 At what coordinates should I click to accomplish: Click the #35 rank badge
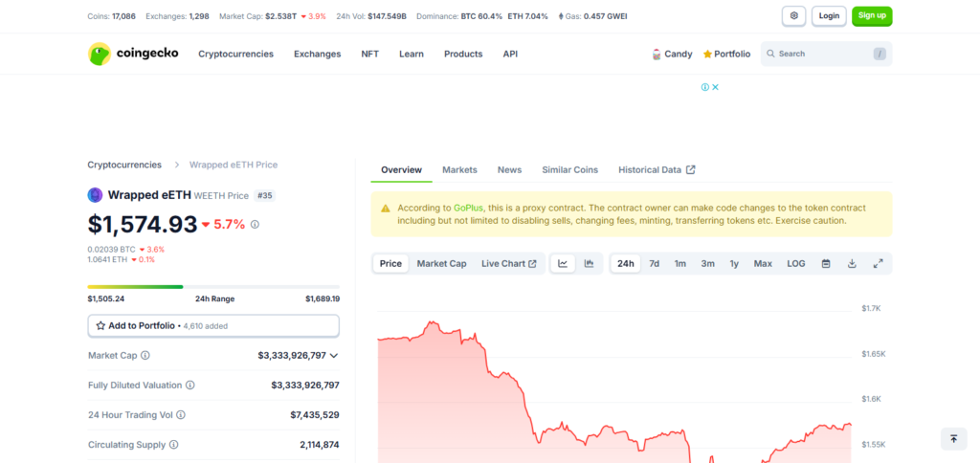[265, 195]
